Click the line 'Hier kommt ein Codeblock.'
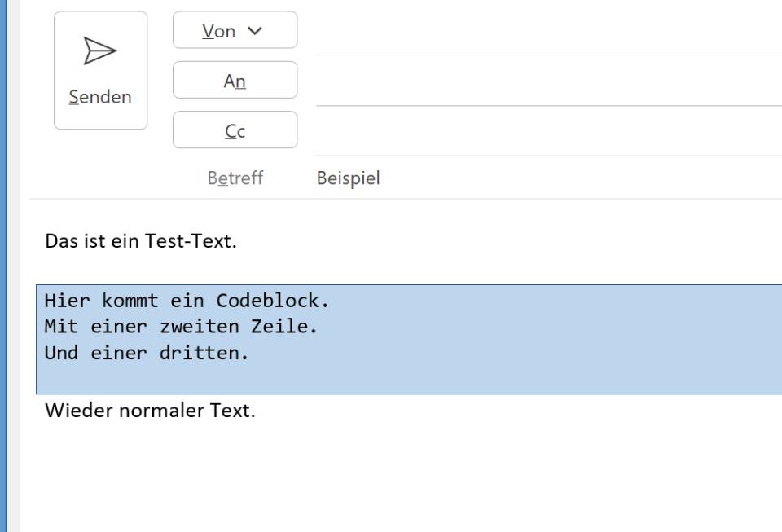 (188, 300)
